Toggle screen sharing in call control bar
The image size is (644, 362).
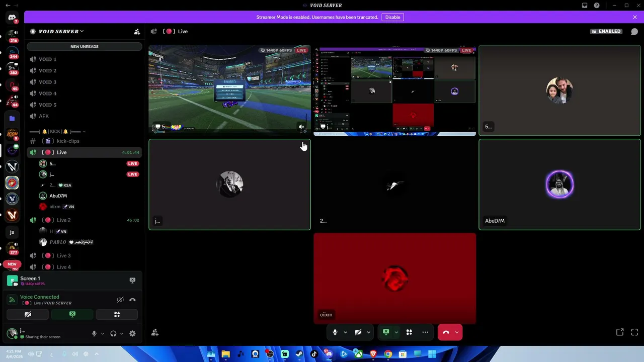[x=386, y=332]
